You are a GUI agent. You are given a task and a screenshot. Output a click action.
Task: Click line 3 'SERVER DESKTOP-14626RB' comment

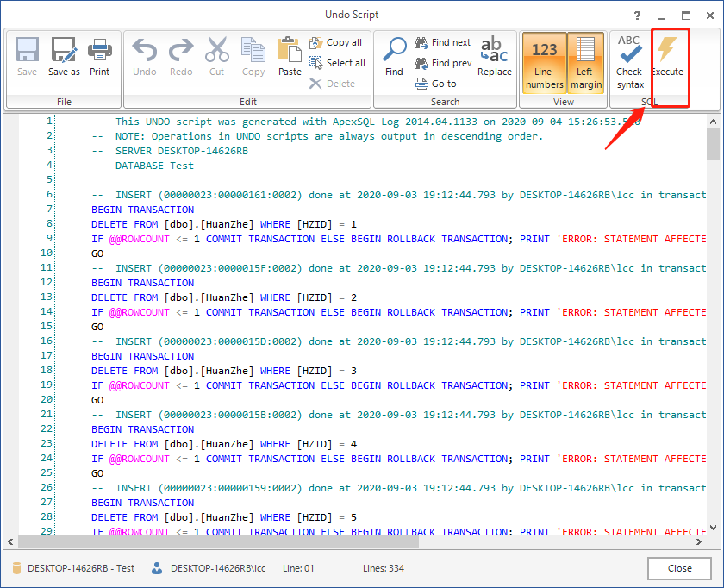coord(170,151)
